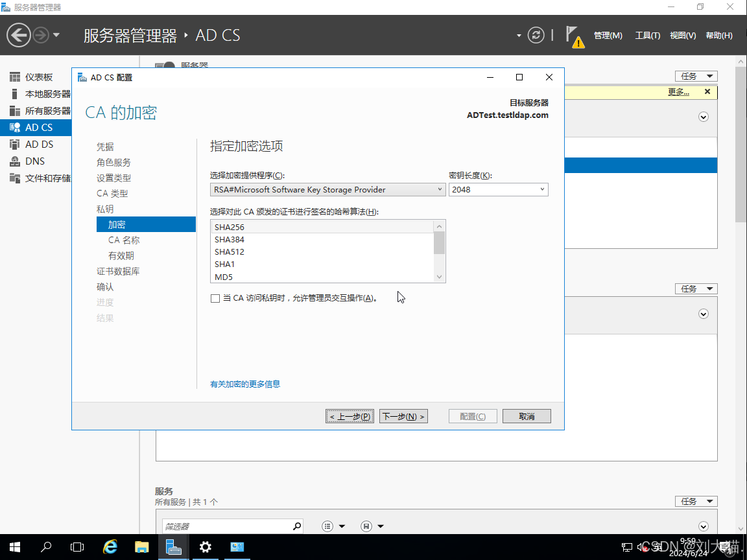
Task: Open the key length 2048 dropdown
Action: point(498,189)
